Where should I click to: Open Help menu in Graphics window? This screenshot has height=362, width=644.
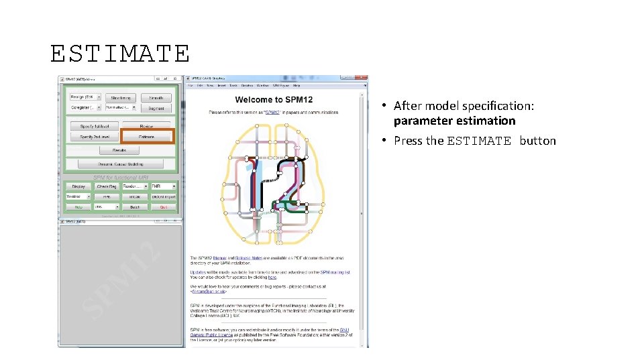pyautogui.click(x=297, y=86)
